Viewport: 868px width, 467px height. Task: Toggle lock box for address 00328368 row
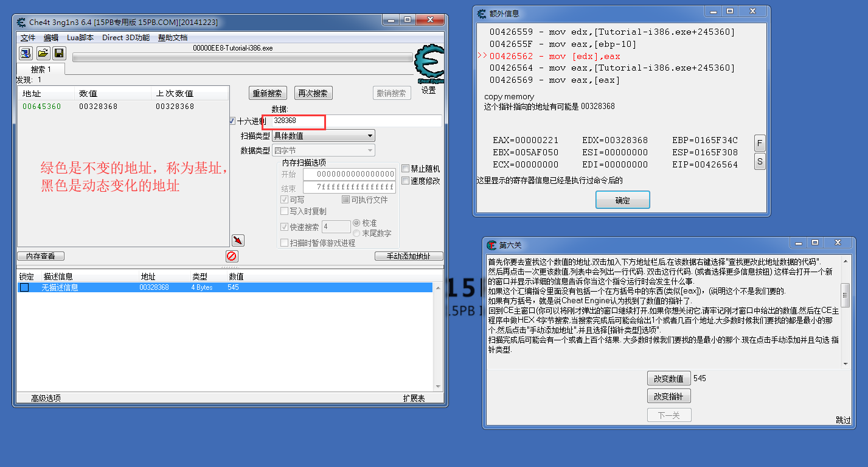pyautogui.click(x=24, y=287)
